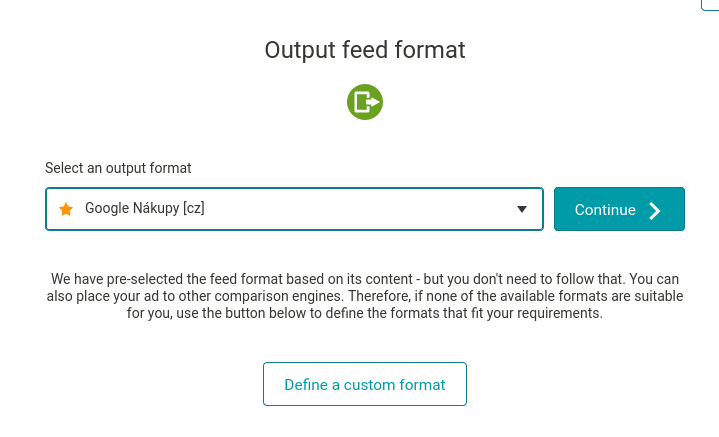Click the right chevron inside the Continue button
This screenshot has height=437, width=719.
(x=655, y=210)
